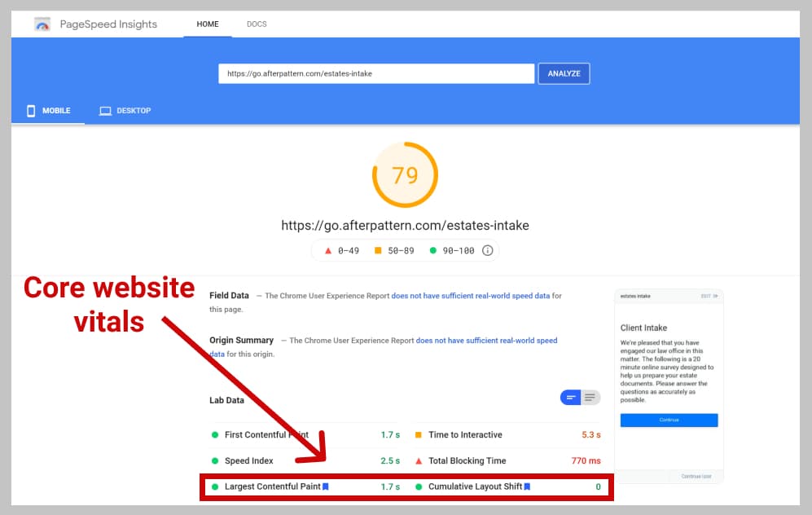Image resolution: width=812 pixels, height=515 pixels.
Task: Click the 1.7 s Largest Contentful Paint value
Action: (x=390, y=486)
